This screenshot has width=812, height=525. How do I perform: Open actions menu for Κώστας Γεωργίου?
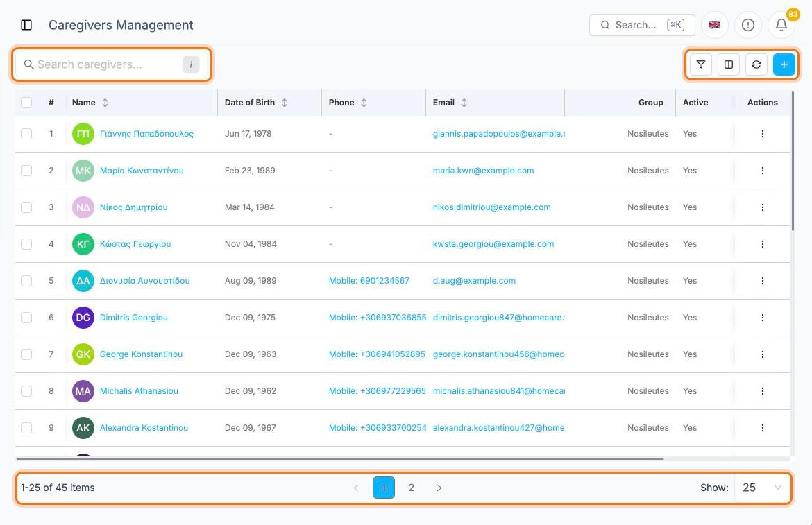[x=762, y=243]
